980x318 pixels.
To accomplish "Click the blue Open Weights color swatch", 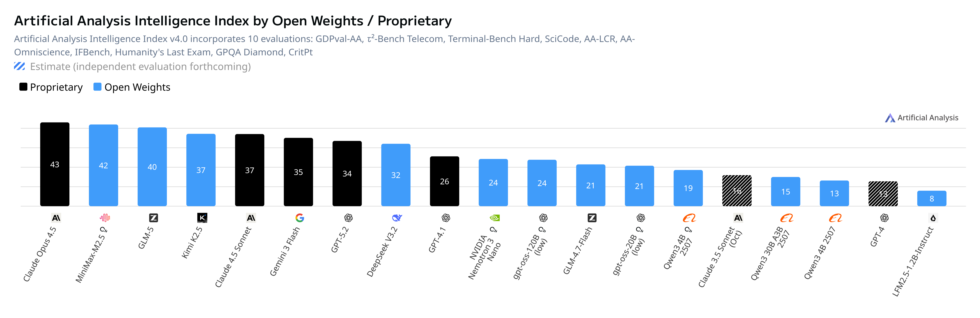I will pos(97,87).
